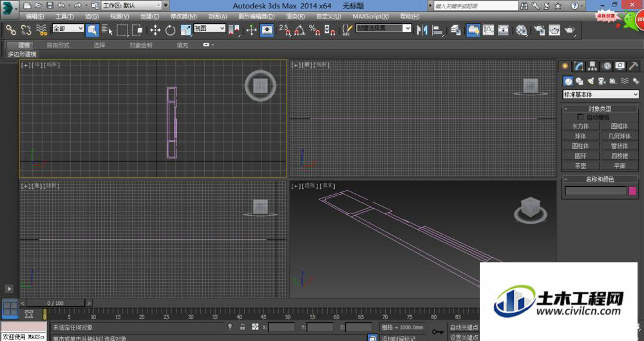Select the Link tool (chain icon)

coord(11,30)
